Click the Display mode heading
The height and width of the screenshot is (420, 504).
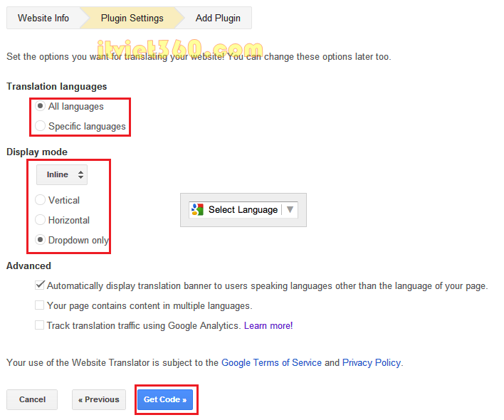coord(37,152)
